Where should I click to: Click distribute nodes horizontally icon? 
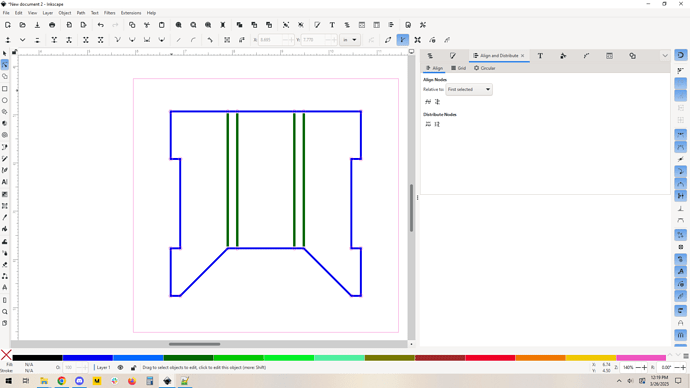click(x=428, y=124)
